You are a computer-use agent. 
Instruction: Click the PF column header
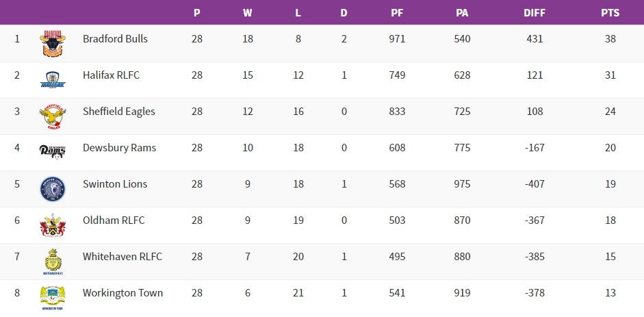click(397, 12)
